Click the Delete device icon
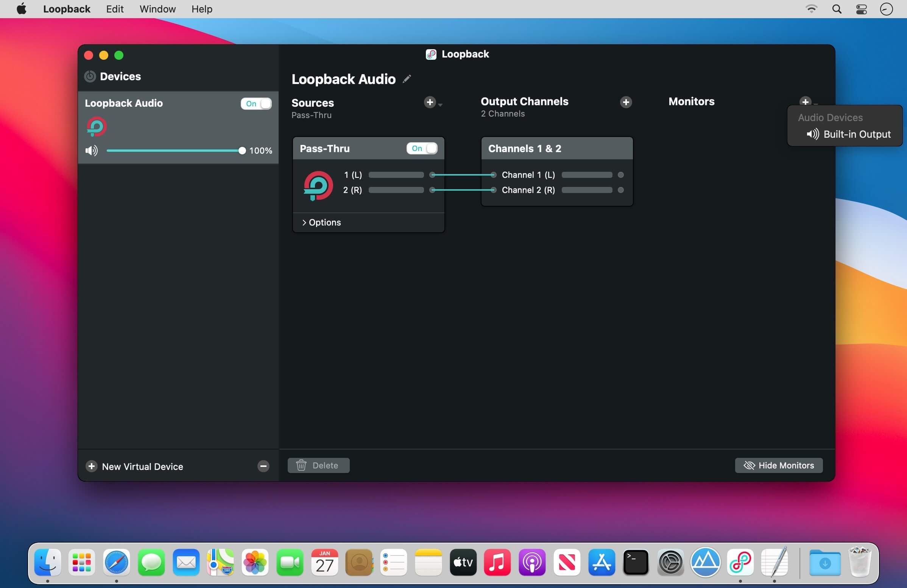 point(263,467)
